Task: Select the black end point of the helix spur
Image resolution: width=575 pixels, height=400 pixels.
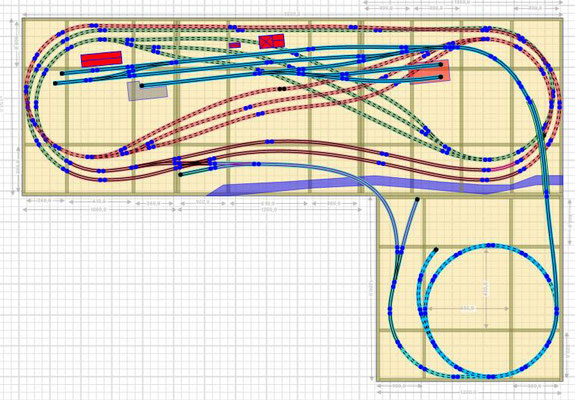Action: [436, 250]
